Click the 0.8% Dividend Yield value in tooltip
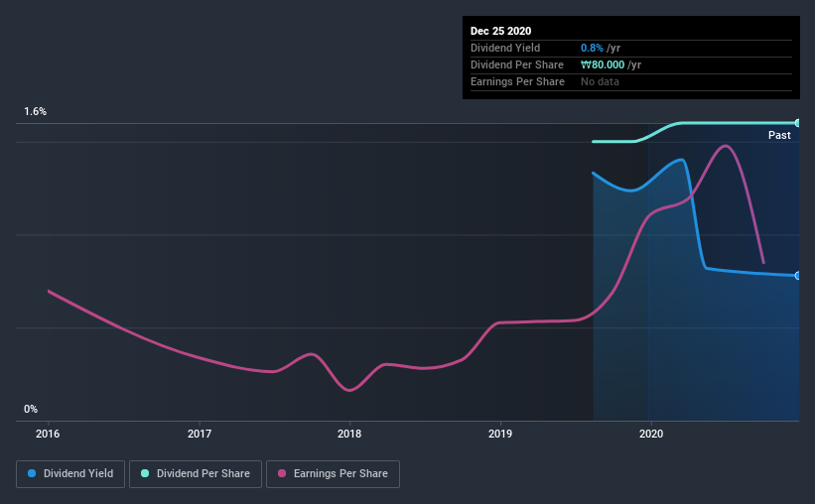The width and height of the screenshot is (815, 504). click(x=592, y=48)
